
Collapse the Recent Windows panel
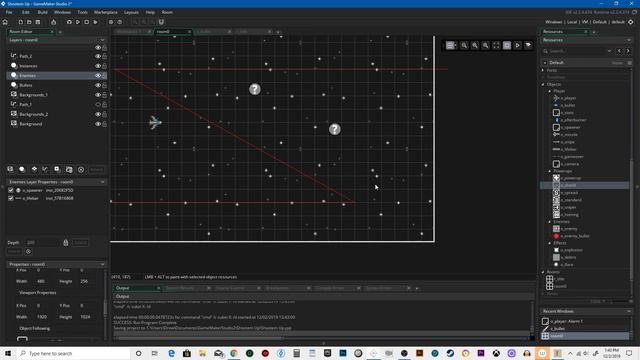click(x=629, y=311)
